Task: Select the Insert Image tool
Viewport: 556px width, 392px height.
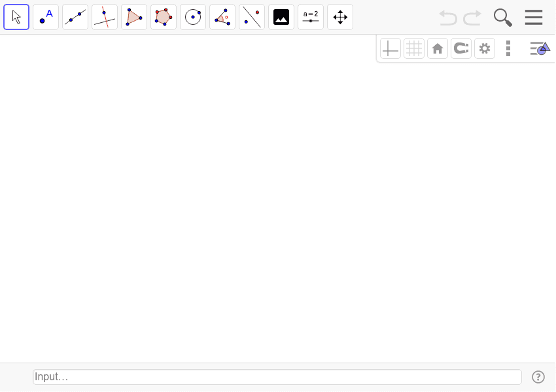Action: pos(281,17)
